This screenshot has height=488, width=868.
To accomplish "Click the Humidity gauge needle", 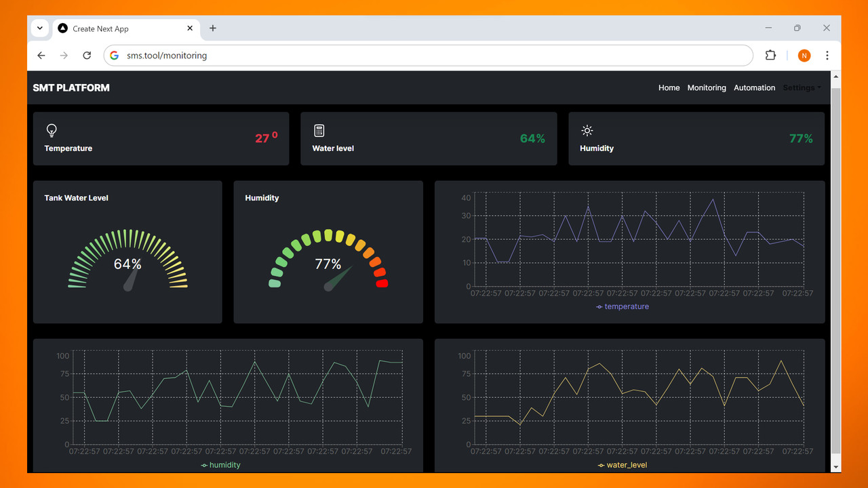I will pyautogui.click(x=338, y=279).
